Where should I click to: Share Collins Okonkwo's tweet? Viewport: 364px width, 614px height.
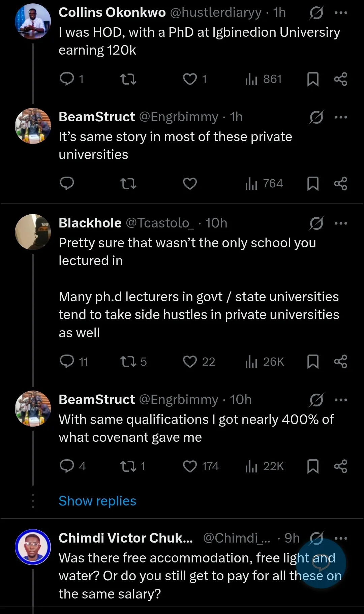[340, 79]
